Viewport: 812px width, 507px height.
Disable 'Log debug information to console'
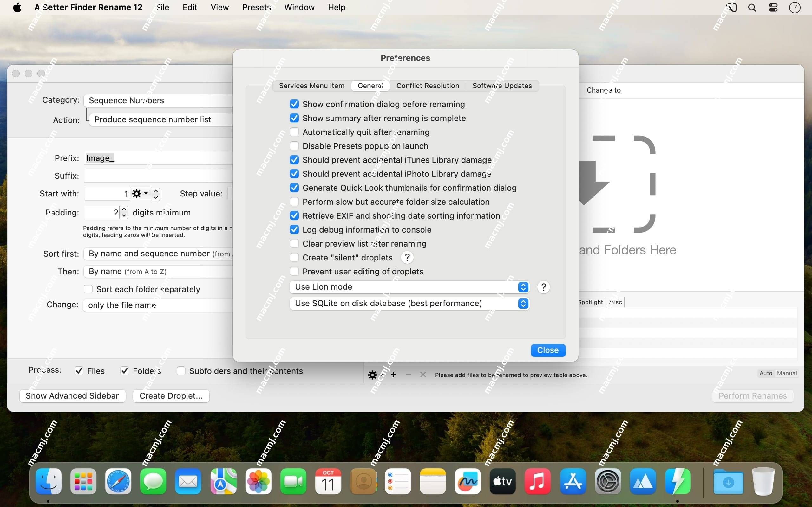tap(294, 229)
